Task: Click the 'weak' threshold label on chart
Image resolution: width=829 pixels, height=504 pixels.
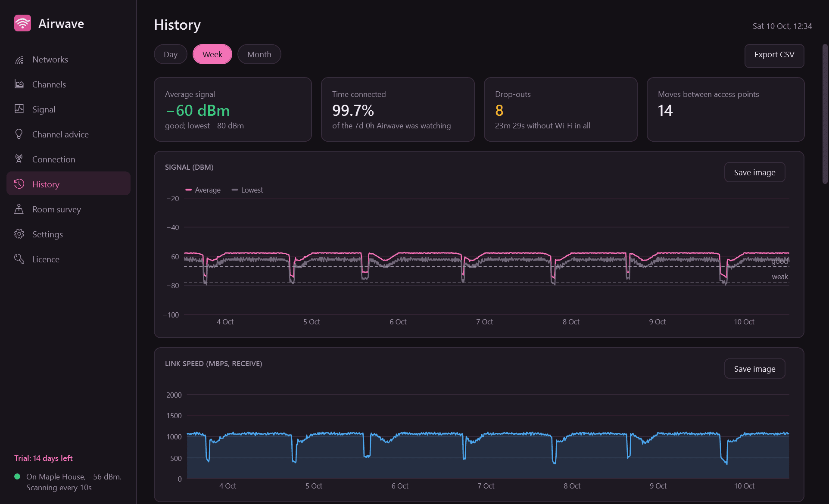Action: click(x=780, y=277)
